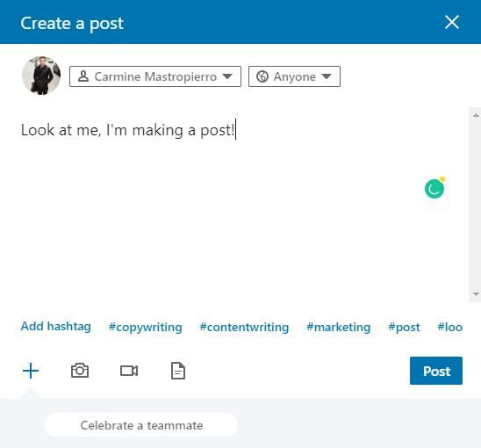Insert the #contentwriting hashtag suggestion
481x448 pixels.
point(244,328)
